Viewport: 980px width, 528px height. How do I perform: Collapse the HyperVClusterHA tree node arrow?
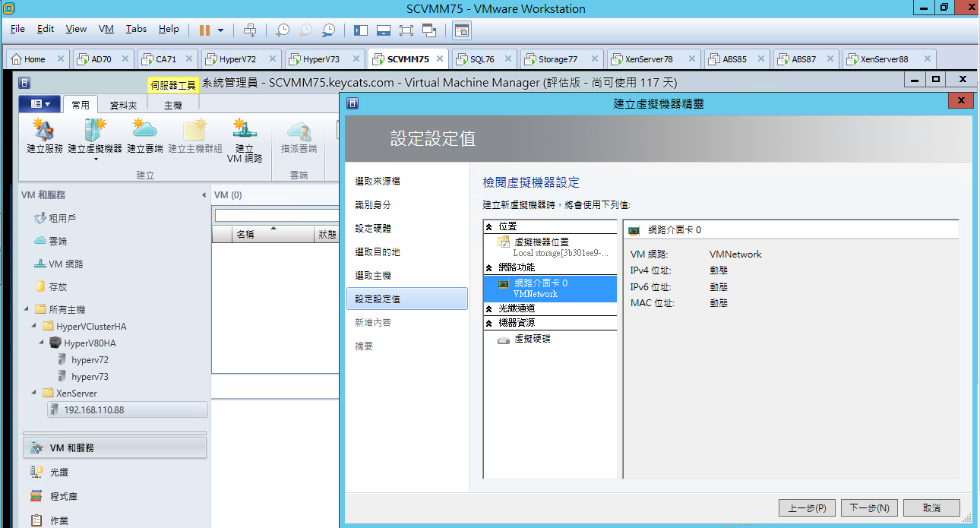34,326
